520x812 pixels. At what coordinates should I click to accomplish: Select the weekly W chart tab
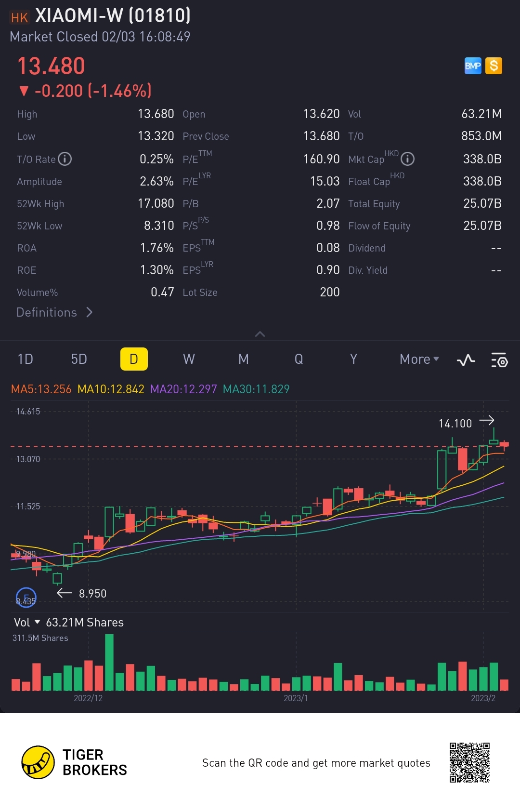tap(189, 359)
